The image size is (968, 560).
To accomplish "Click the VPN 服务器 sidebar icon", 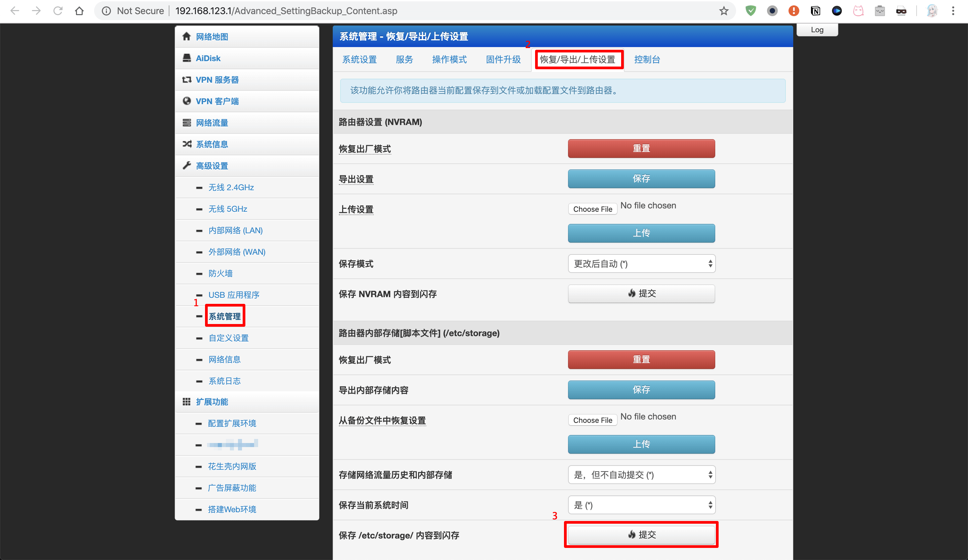I will 187,80.
